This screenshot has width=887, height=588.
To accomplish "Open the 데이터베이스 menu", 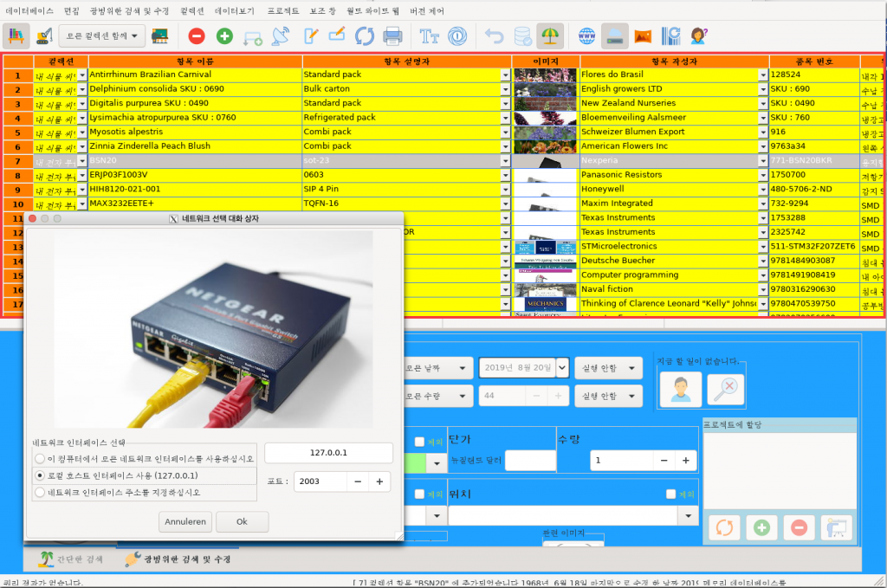I will pos(29,10).
